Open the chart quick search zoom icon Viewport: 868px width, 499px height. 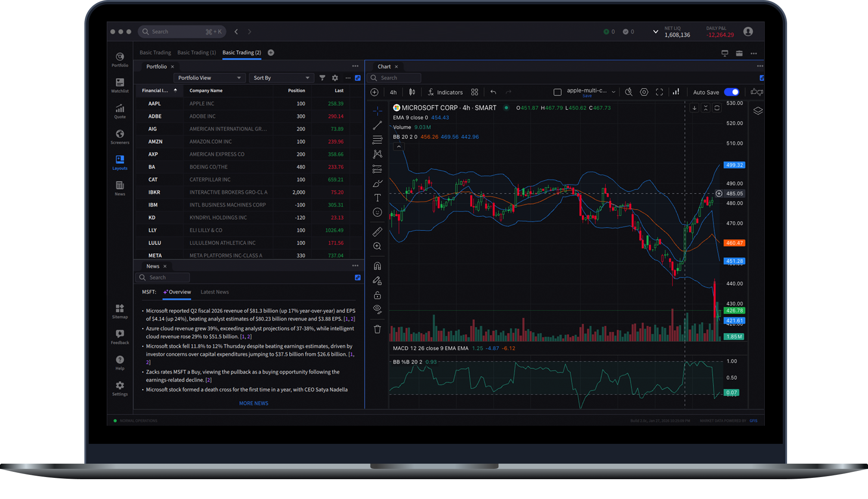click(629, 92)
